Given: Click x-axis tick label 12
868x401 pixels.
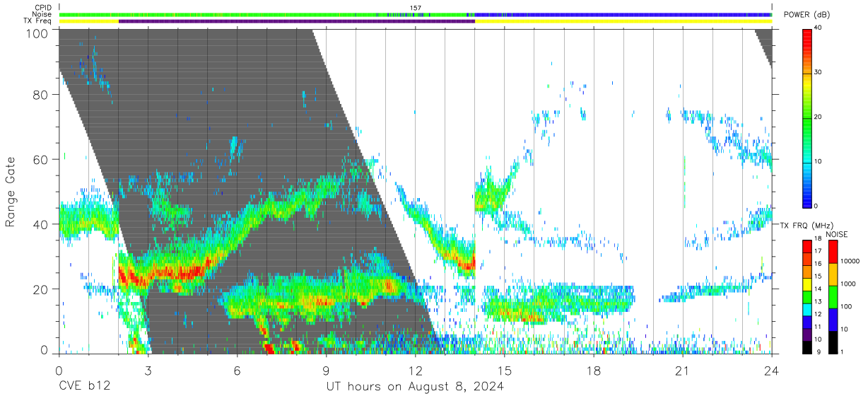Looking at the screenshot, I should pyautogui.click(x=415, y=371).
